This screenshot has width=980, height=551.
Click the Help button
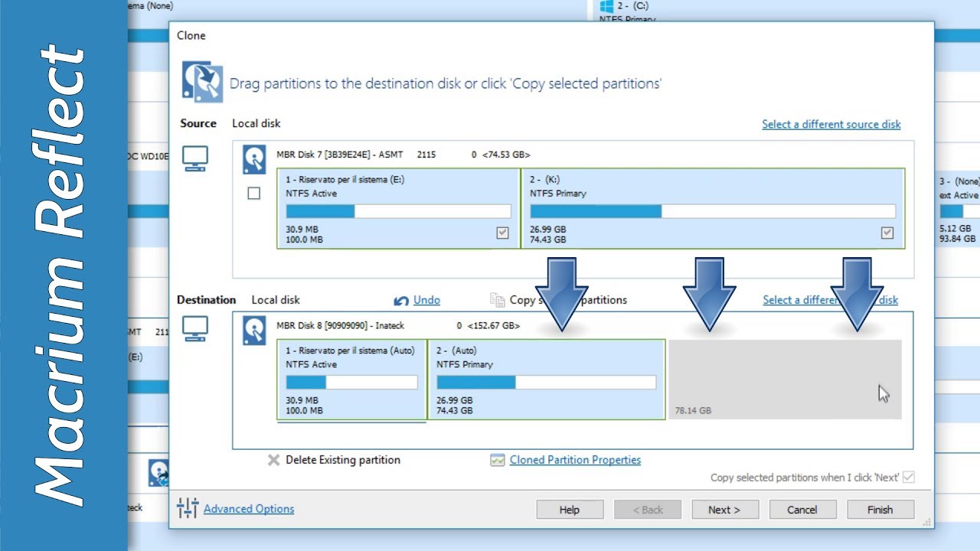click(x=570, y=510)
